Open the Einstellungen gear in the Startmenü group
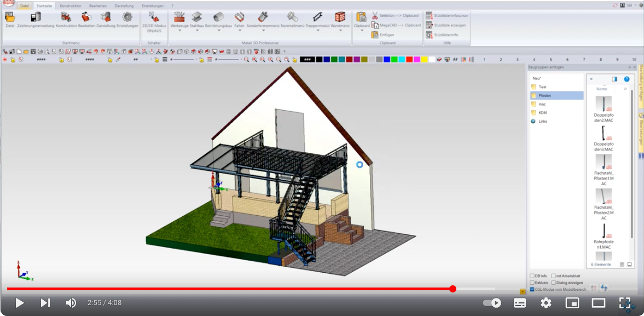The width and height of the screenshot is (644, 316). 127,17
